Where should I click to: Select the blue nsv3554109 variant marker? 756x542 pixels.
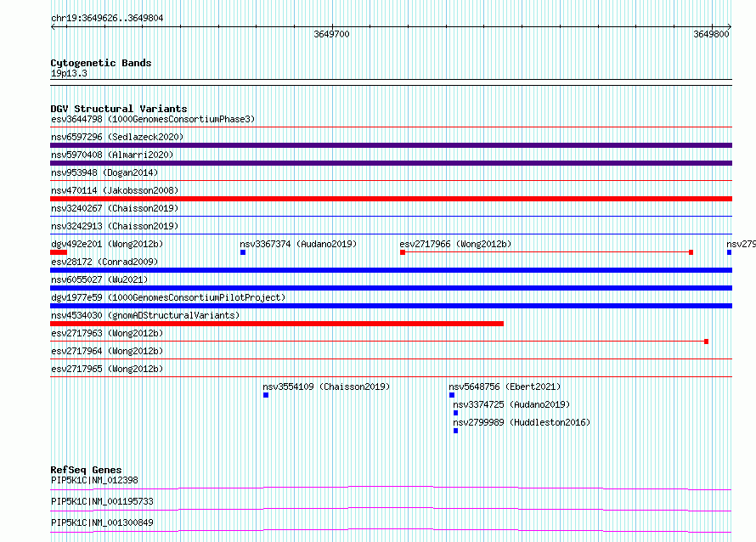coord(266,395)
